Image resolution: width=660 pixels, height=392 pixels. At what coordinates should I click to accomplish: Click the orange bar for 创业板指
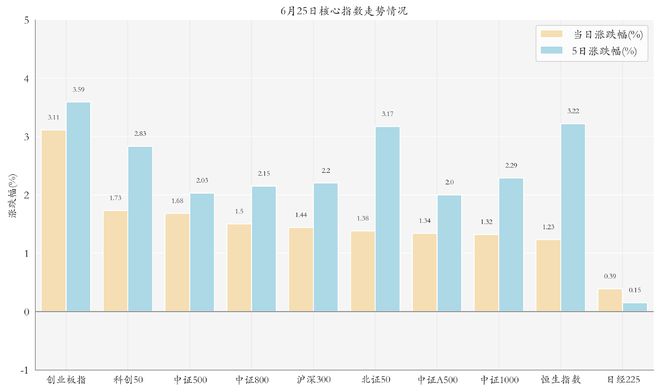coord(54,221)
